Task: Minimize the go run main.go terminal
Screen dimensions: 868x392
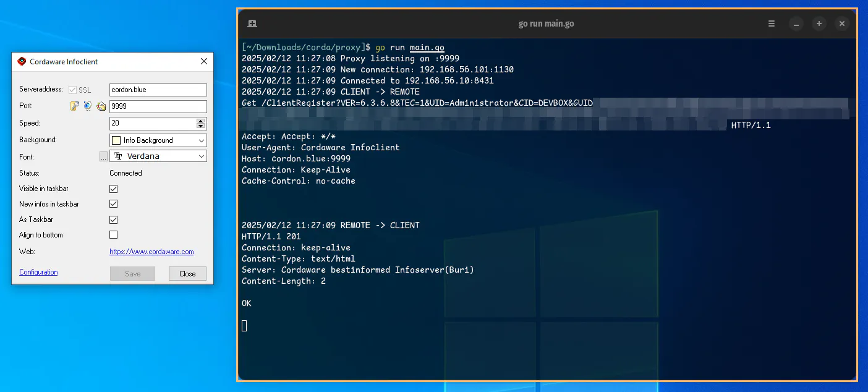Action: 796,24
